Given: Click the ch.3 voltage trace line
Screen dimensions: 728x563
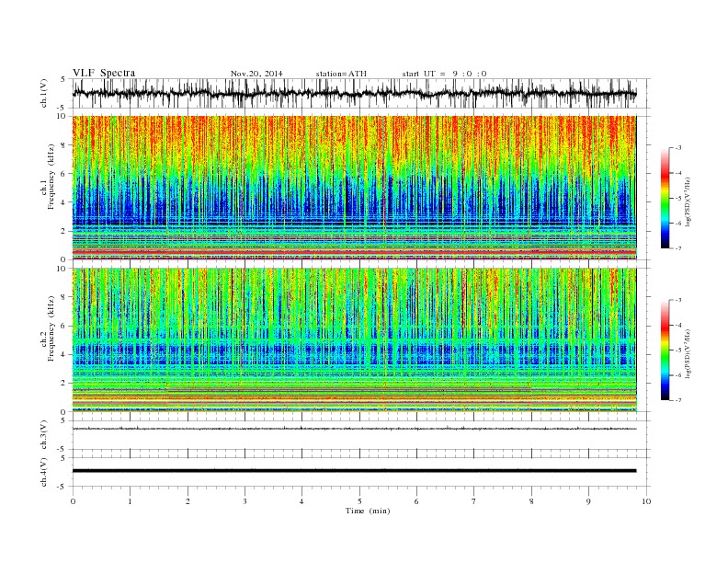Looking at the screenshot, I should point(354,429).
